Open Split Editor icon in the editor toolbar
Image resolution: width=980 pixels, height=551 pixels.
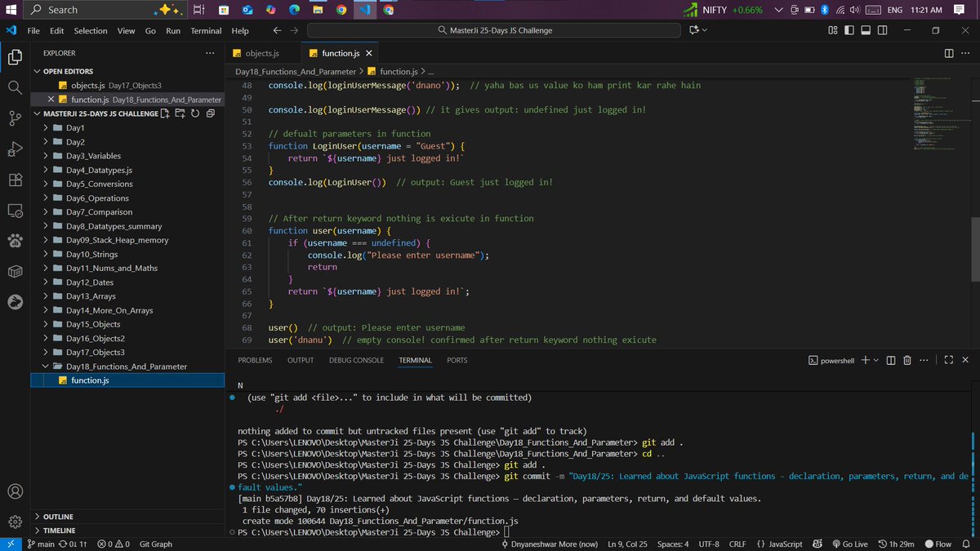[x=947, y=51]
